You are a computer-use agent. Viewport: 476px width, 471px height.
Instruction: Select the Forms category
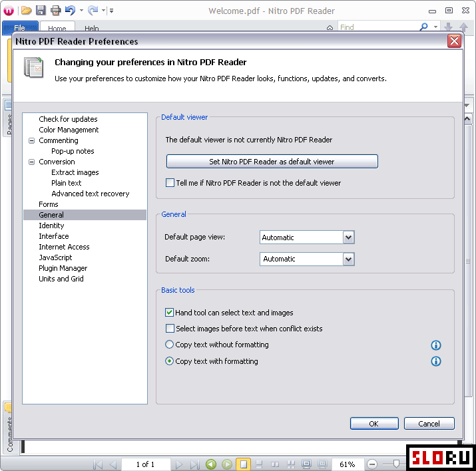coord(49,204)
